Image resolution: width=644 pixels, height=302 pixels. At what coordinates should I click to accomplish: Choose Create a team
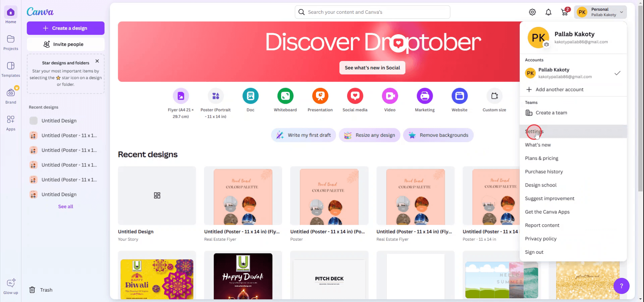tap(573, 113)
